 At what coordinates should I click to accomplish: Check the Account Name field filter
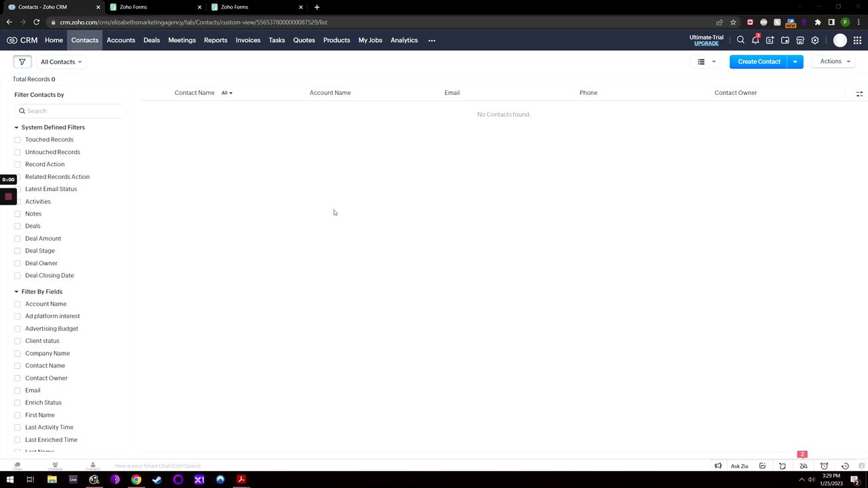(18, 304)
